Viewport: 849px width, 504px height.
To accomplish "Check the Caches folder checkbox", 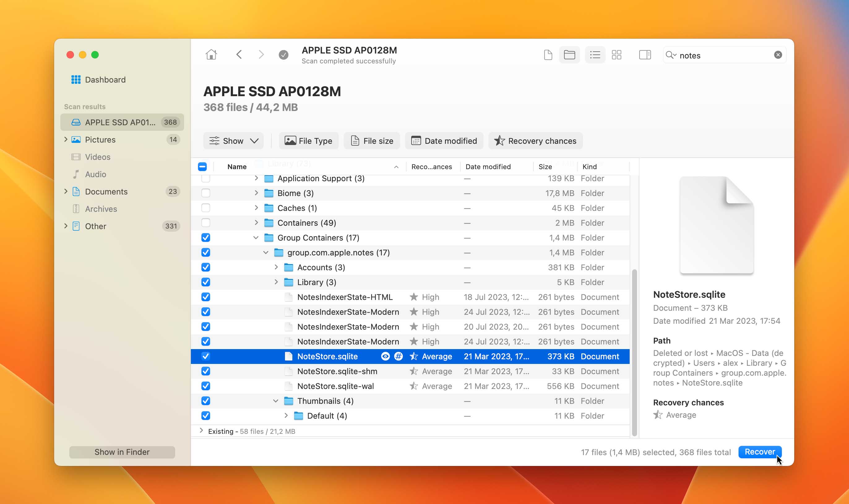I will click(x=205, y=208).
